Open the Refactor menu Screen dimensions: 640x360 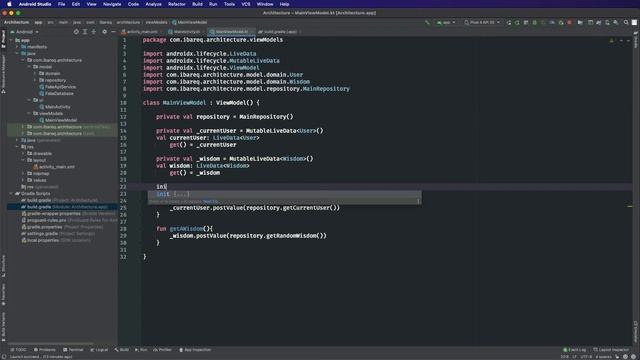177,4
